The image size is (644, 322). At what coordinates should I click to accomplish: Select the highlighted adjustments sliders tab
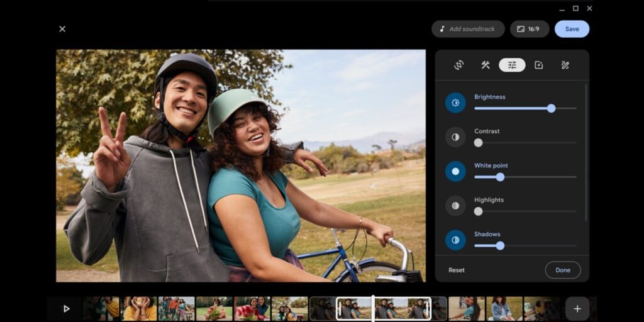tap(512, 65)
